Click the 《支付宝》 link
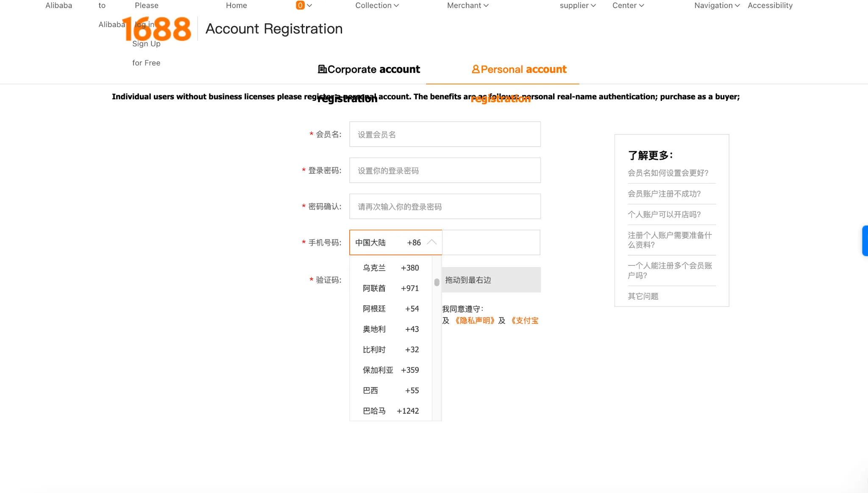Screen dimensions: 868x493 pyautogui.click(x=525, y=320)
